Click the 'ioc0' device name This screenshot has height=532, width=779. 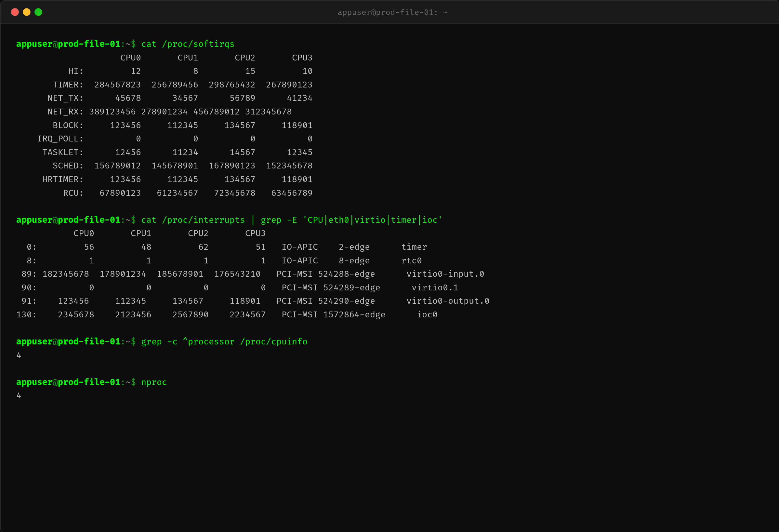(427, 314)
